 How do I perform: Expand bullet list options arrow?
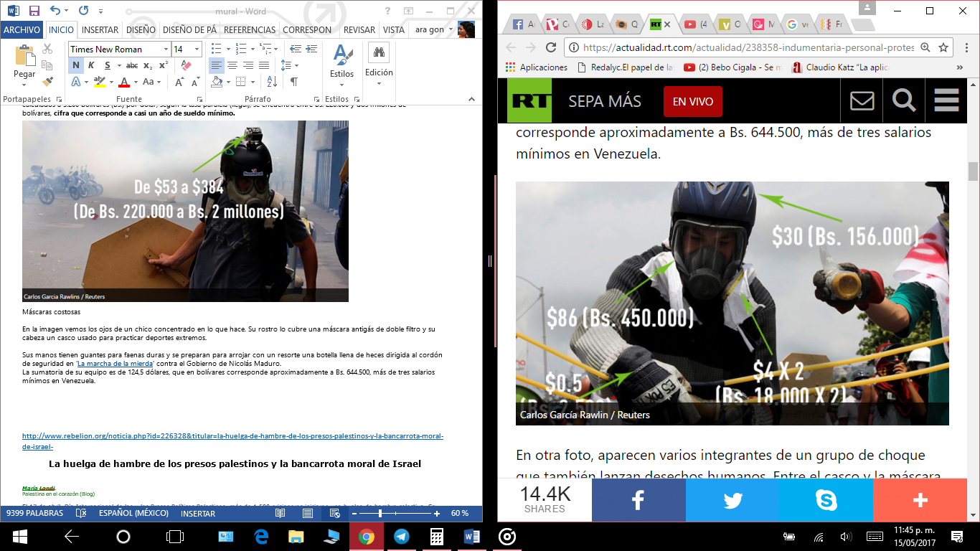pos(227,49)
